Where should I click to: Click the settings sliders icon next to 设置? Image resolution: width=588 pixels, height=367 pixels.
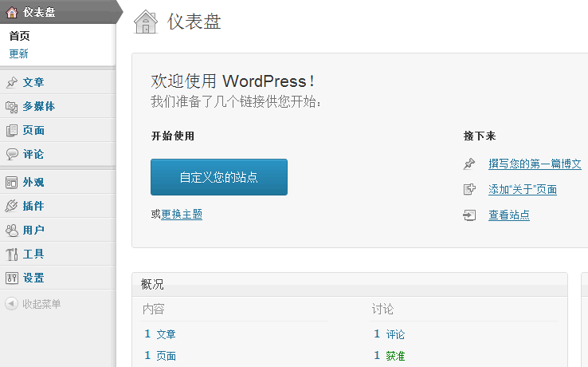point(12,278)
